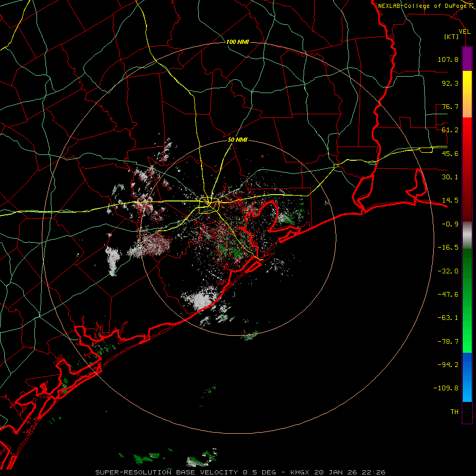476x476 pixels.
Task: Select the 30.1 scale value
Action: [x=450, y=177]
